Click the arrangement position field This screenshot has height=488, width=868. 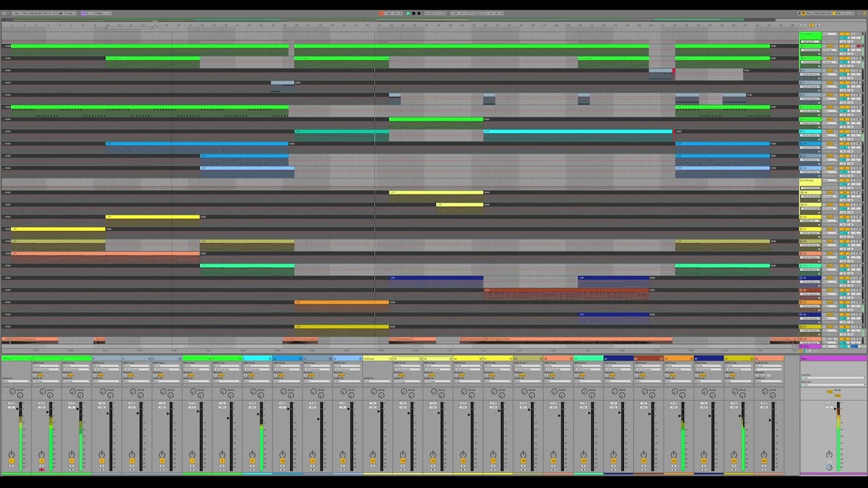point(394,14)
